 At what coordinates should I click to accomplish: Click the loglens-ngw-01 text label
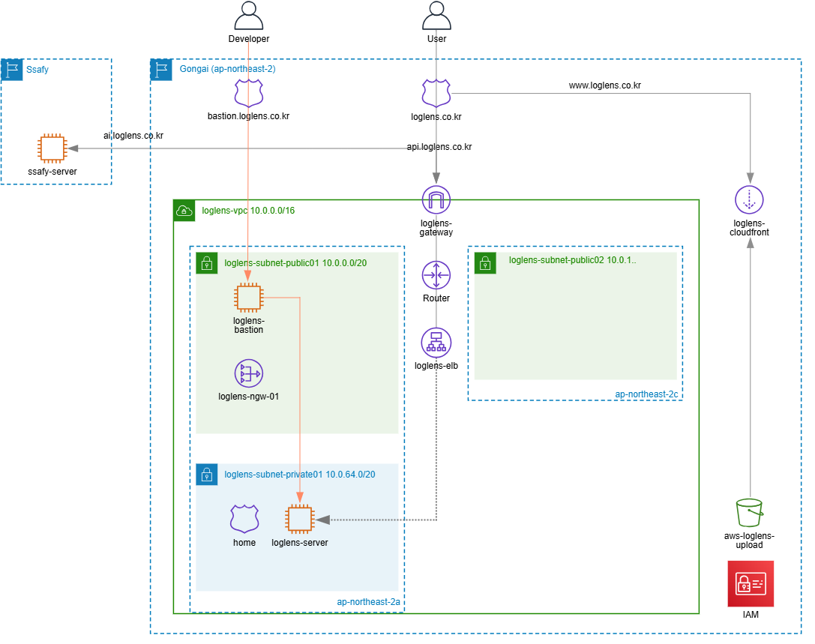click(248, 397)
